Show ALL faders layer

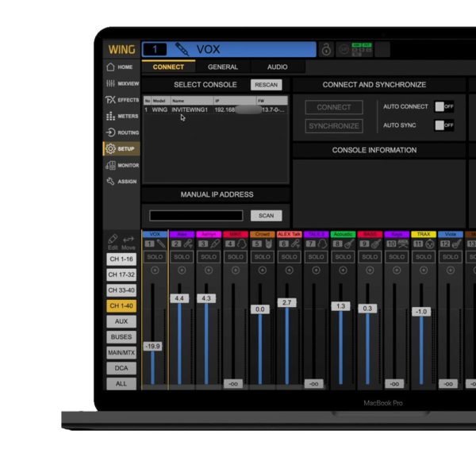pos(121,384)
